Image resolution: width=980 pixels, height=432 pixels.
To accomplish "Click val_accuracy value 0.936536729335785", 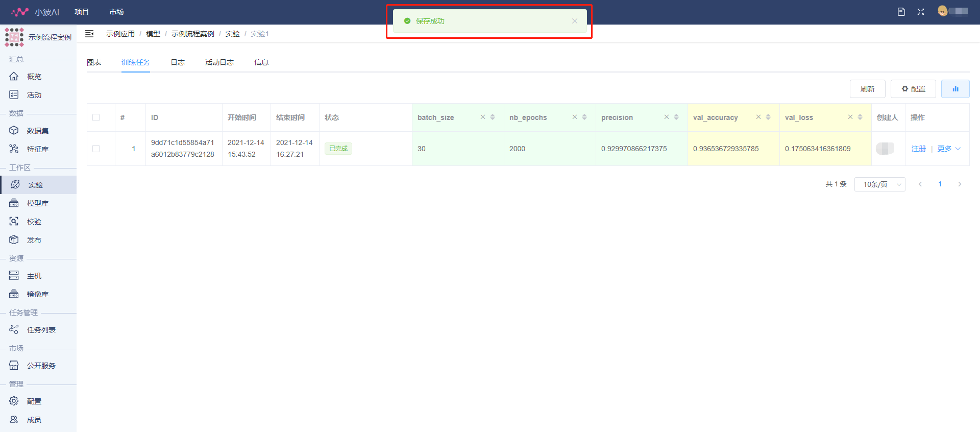I will [x=726, y=149].
